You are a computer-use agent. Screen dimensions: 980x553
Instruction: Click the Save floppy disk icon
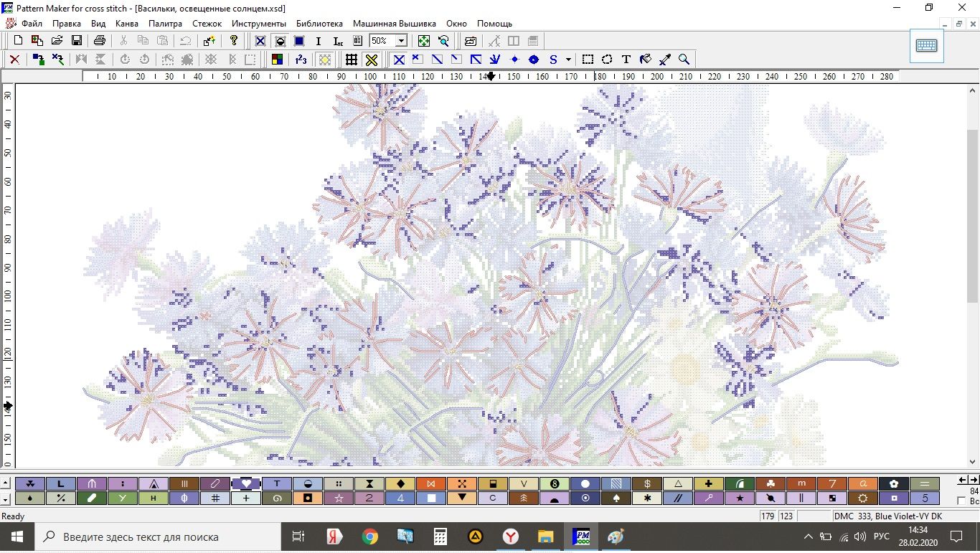(76, 41)
